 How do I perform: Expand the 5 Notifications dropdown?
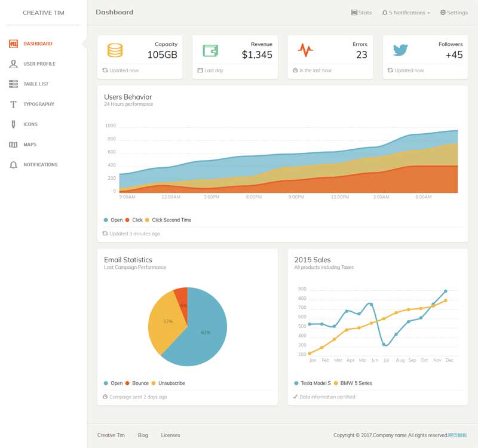406,13
